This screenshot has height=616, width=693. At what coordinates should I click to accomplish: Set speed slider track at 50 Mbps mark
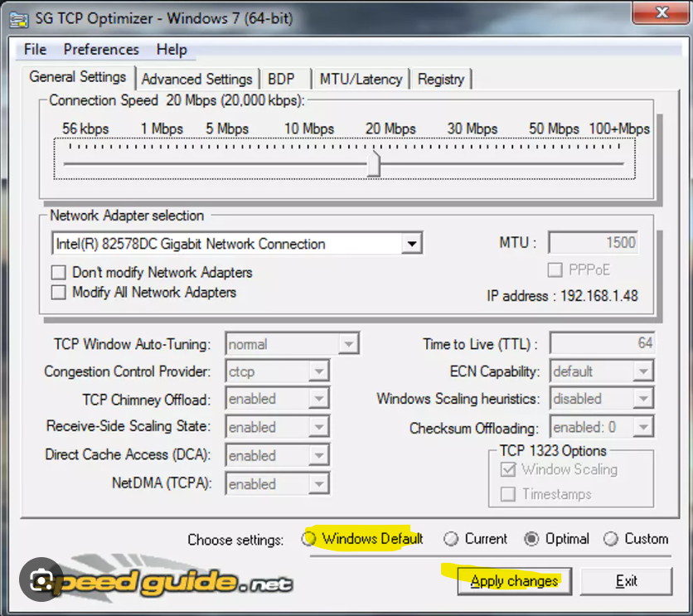[x=554, y=163]
